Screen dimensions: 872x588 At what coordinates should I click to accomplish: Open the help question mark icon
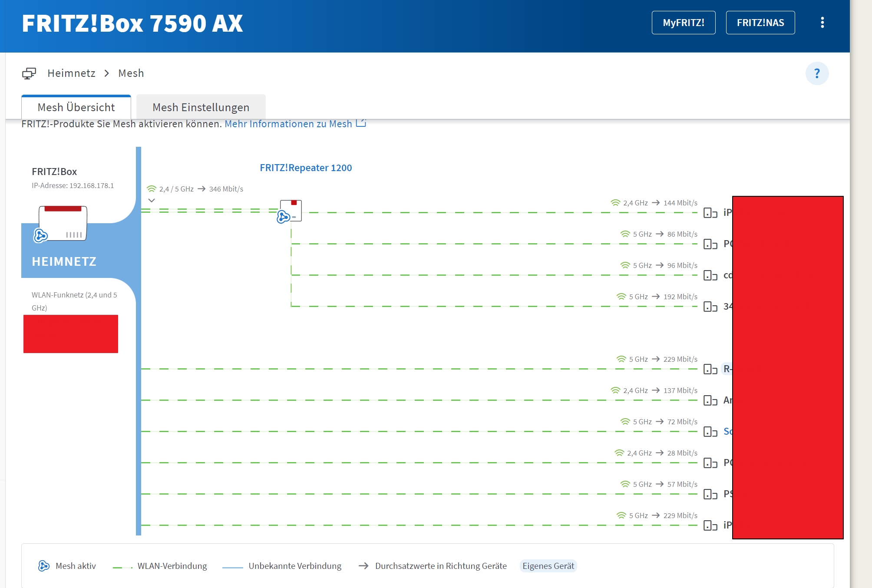pyautogui.click(x=817, y=73)
